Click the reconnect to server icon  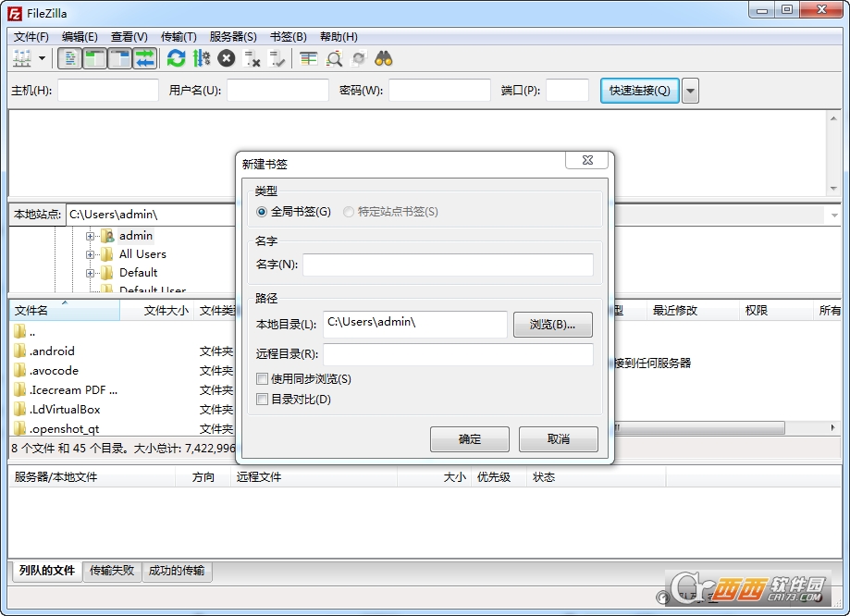point(277,58)
